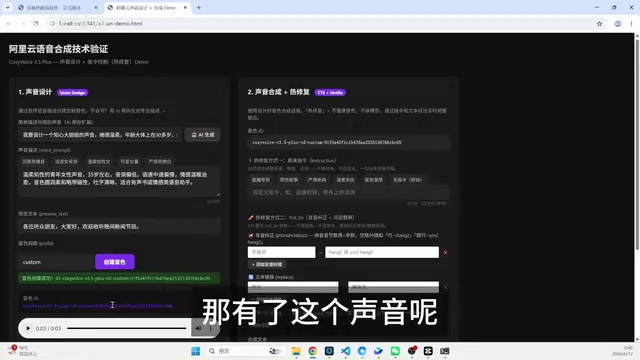Select the 严肃新闻 instruction chip
Image resolution: width=640 pixels, height=360 pixels.
(x=317, y=180)
